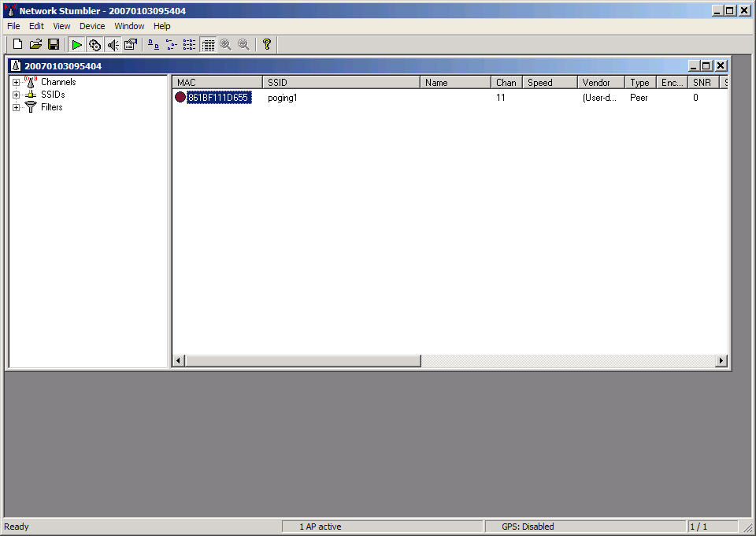Sort by the MAC column header
Viewport: 756px width, 536px height.
217,83
